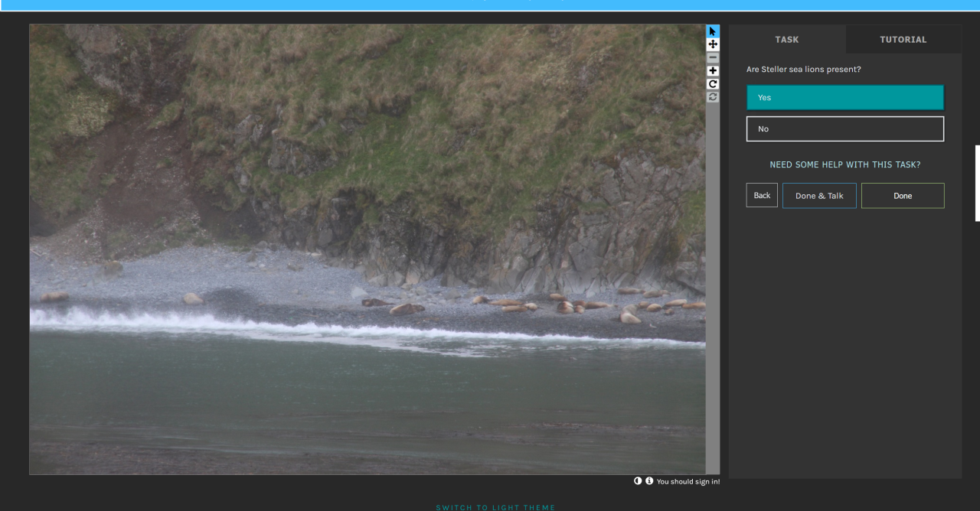Image resolution: width=980 pixels, height=511 pixels.
Task: Choose No for Steller sea lions present
Action: [845, 129]
